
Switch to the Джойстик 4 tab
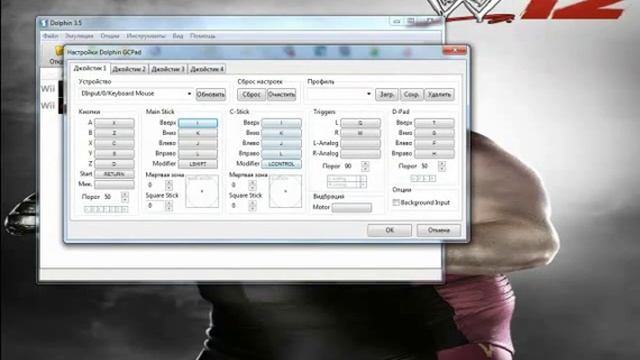pos(207,69)
